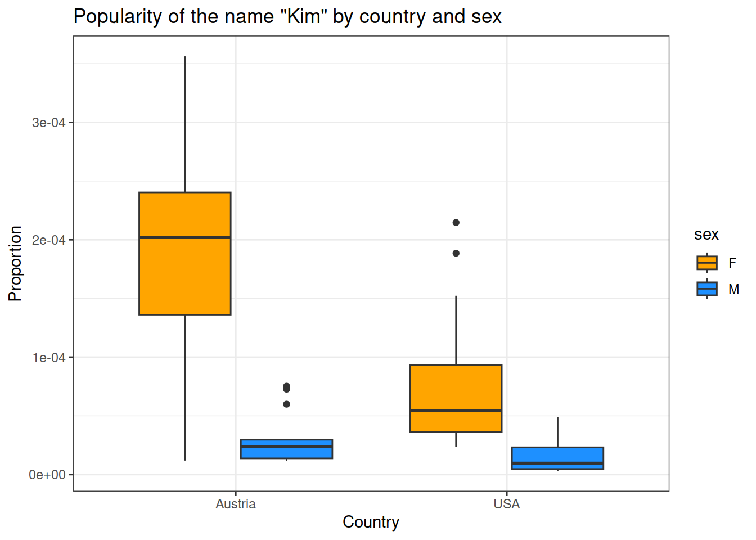Viewport: 756px width, 540px height.
Task: Click the 1e-04 y-axis tick label
Action: [x=48, y=358]
